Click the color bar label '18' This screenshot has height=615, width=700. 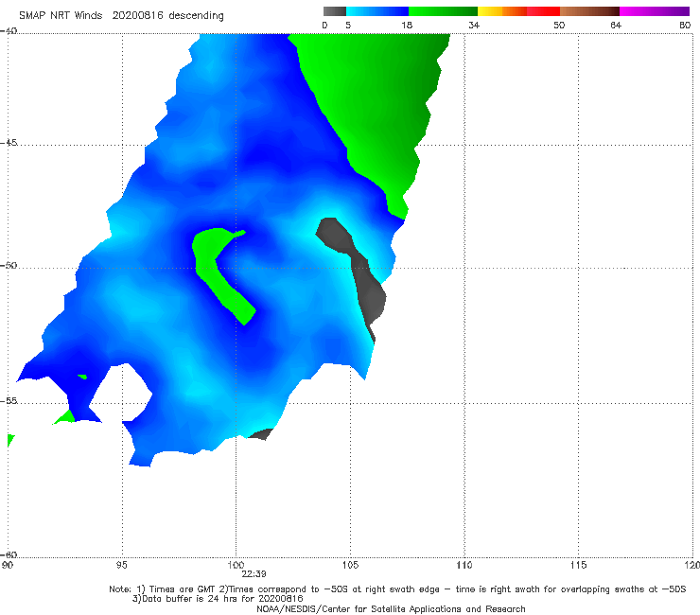click(407, 25)
